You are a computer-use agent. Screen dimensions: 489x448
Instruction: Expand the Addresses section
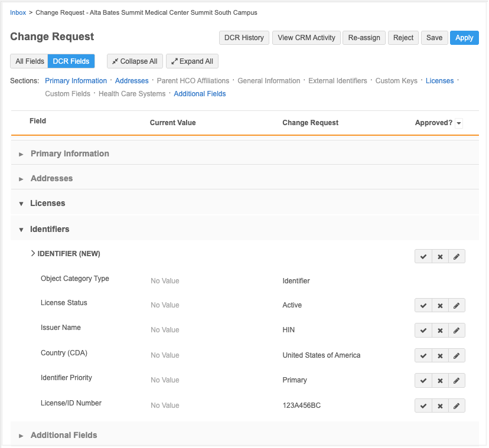pos(21,179)
